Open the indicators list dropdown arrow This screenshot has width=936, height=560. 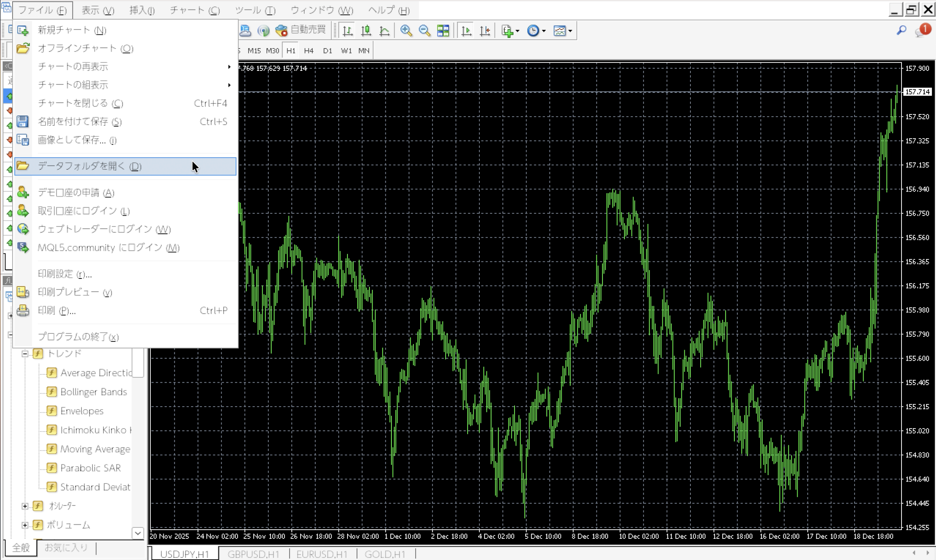[518, 31]
